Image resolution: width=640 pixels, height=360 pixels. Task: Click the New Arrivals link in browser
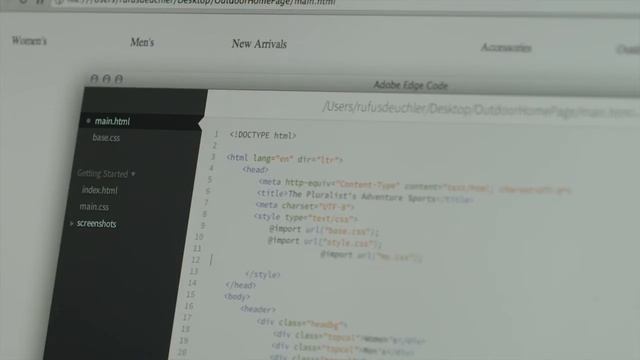259,44
